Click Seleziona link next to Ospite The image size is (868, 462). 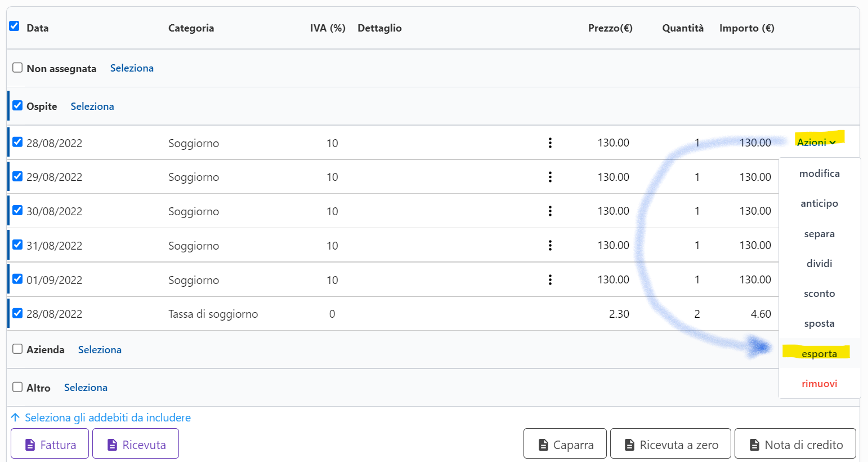(92, 106)
